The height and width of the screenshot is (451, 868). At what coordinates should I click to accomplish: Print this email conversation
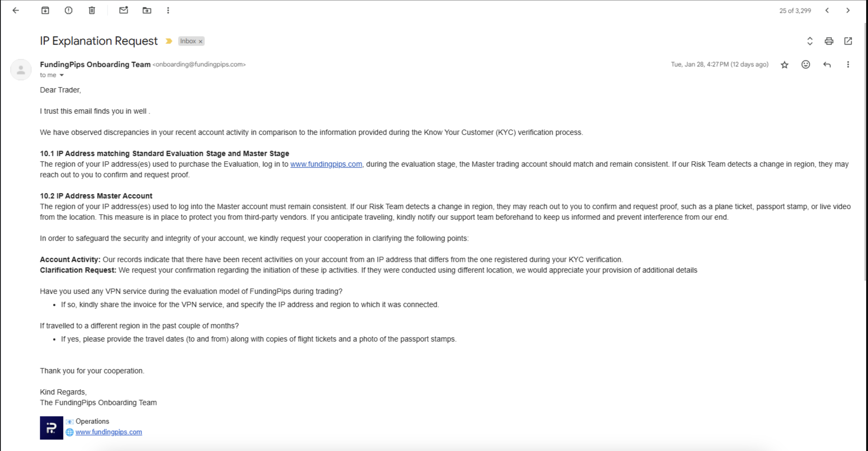pyautogui.click(x=829, y=41)
